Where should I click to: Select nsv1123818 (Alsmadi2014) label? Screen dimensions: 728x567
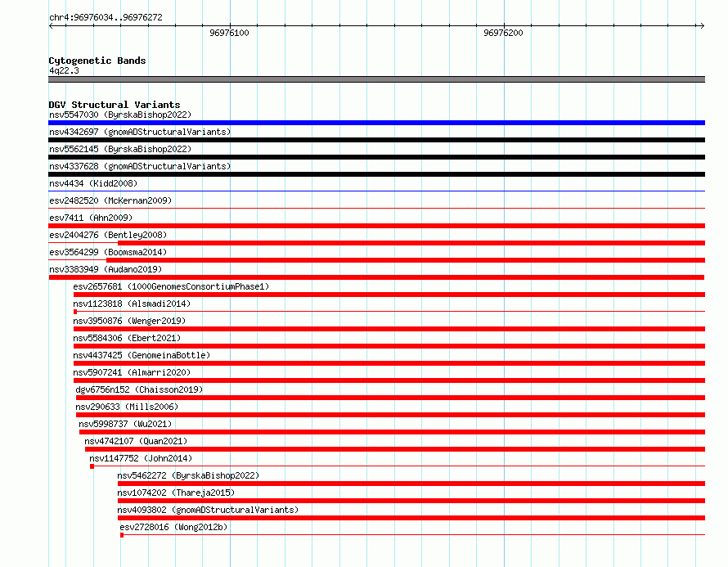point(132,304)
